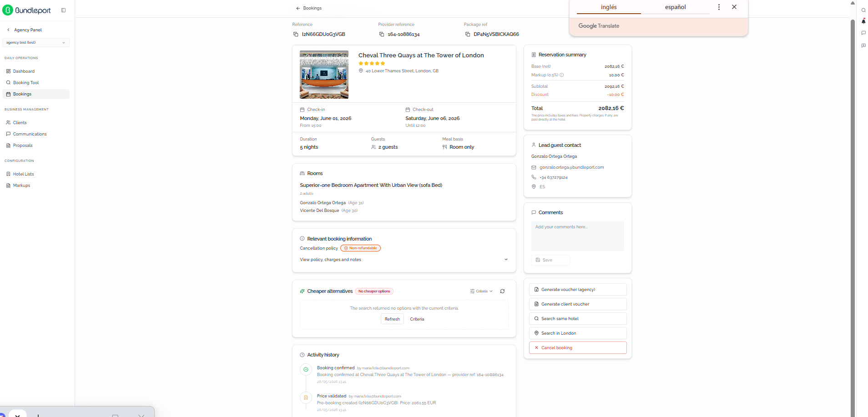Expand View policy, charges and notes
The width and height of the screenshot is (868, 417).
(x=404, y=260)
